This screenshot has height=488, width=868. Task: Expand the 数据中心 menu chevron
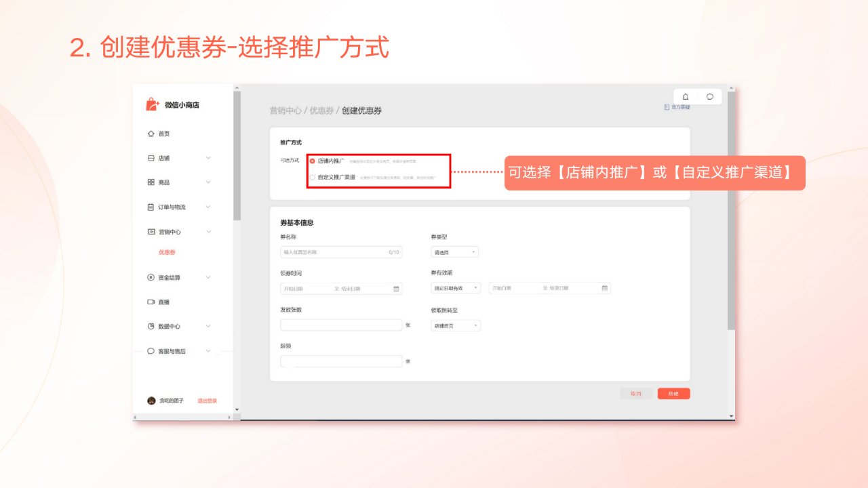tap(208, 326)
